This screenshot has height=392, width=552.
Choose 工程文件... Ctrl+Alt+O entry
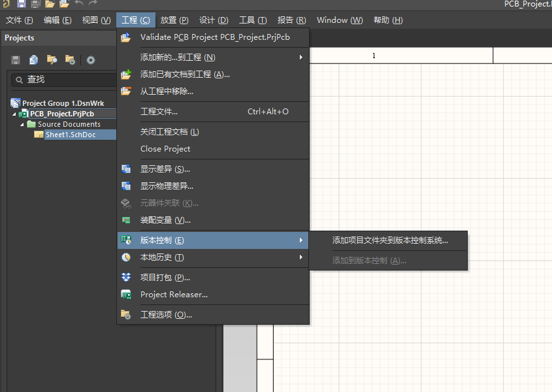213,112
